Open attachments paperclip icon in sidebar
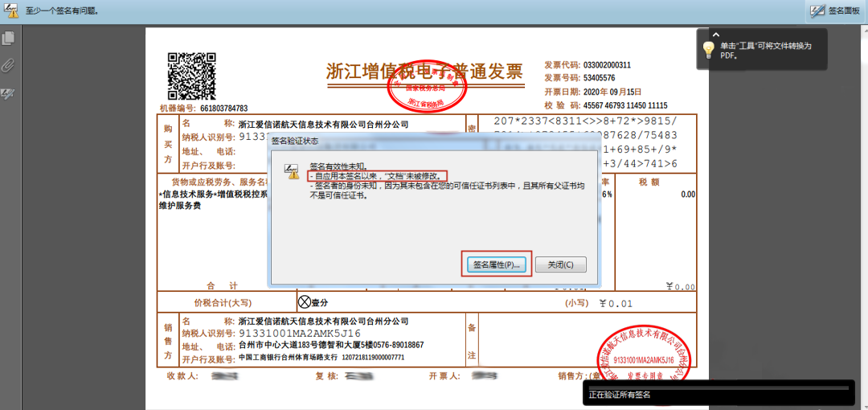The width and height of the screenshot is (868, 410). tap(8, 65)
